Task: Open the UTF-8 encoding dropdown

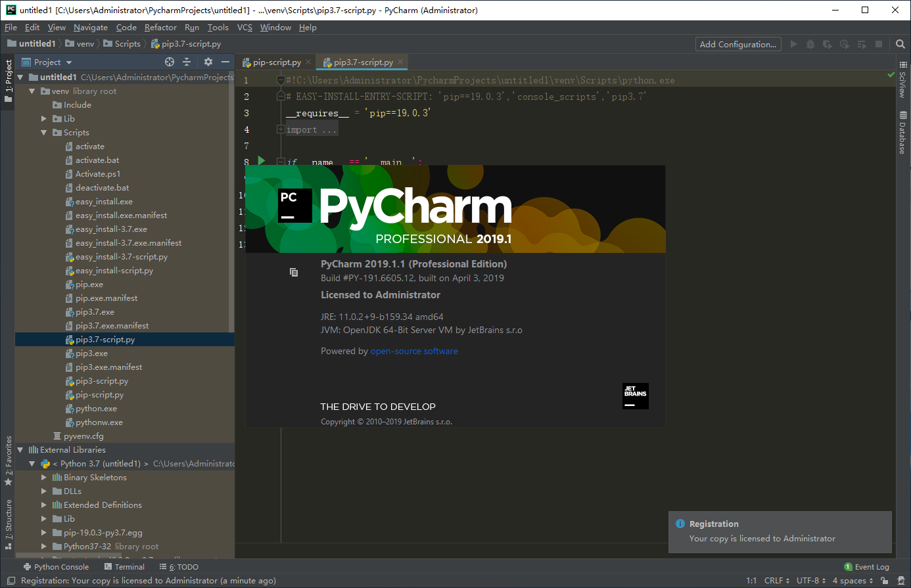Action: point(811,581)
